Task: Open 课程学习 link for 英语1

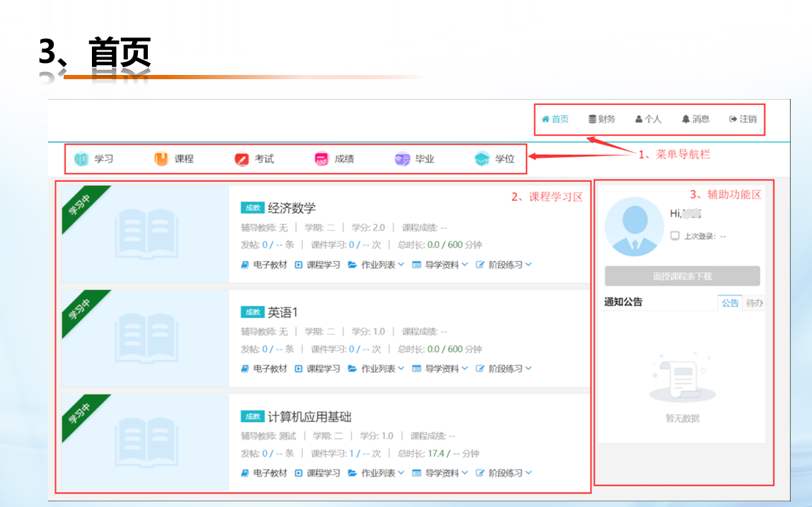Action: (x=318, y=368)
